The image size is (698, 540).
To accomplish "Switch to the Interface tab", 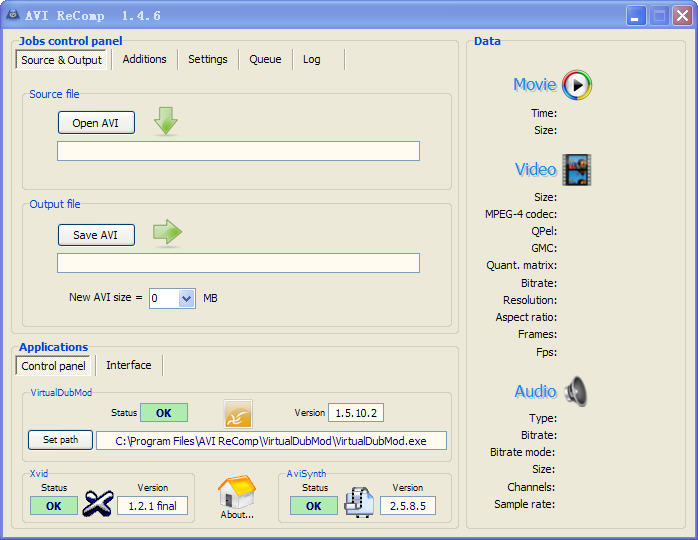I will (x=129, y=366).
